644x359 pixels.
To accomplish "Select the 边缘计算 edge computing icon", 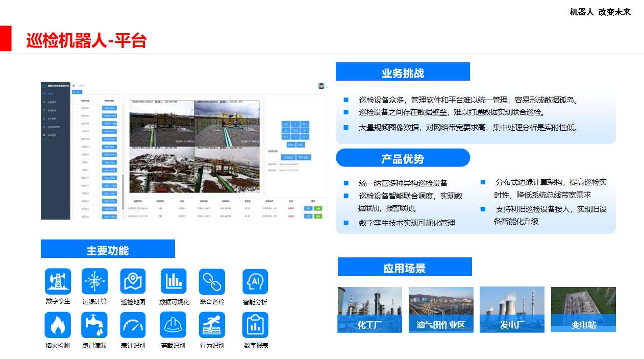I will click(x=94, y=281).
